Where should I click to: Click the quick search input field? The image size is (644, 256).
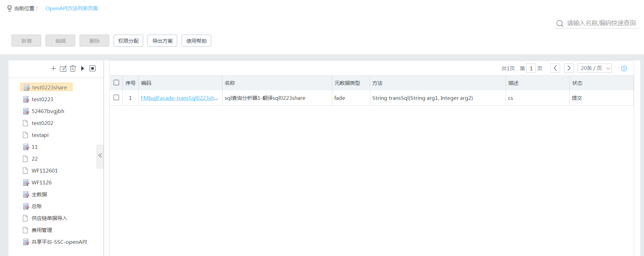coord(601,23)
